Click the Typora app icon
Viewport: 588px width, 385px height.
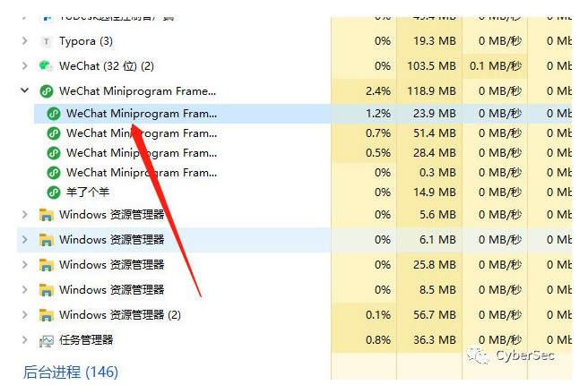pyautogui.click(x=46, y=41)
